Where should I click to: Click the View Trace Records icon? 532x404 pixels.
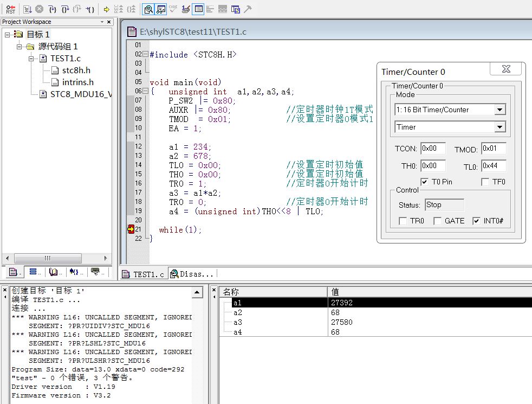(131, 9)
